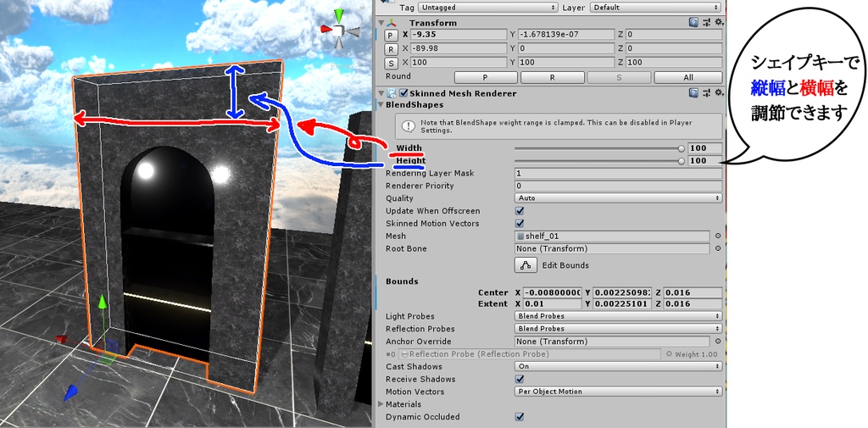Click Round P button
This screenshot has width=868, height=428.
point(486,77)
